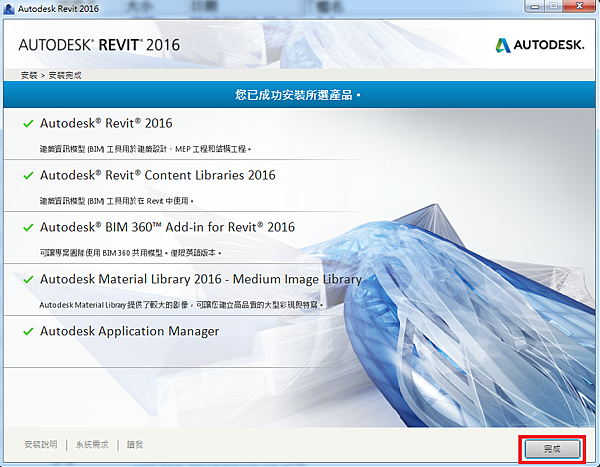Open the 系統需求 system requirements link
This screenshot has width=600, height=467.
pos(92,444)
